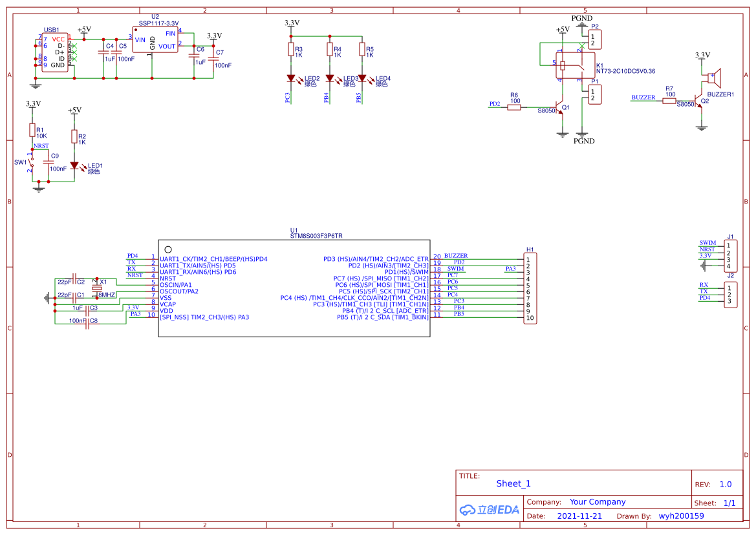Image resolution: width=756 pixels, height=535 pixels.
Task: Select the SW1 reset switch
Action: click(x=31, y=162)
